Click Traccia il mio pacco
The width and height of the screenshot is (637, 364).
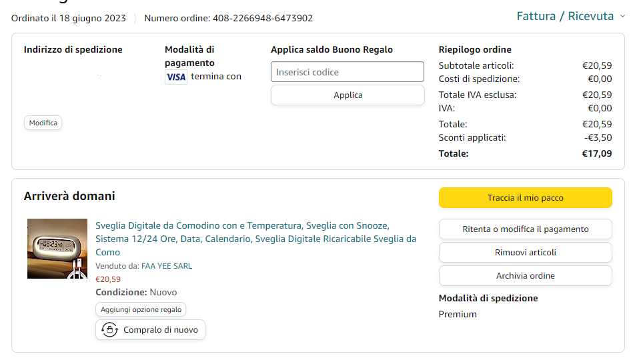pyautogui.click(x=525, y=198)
